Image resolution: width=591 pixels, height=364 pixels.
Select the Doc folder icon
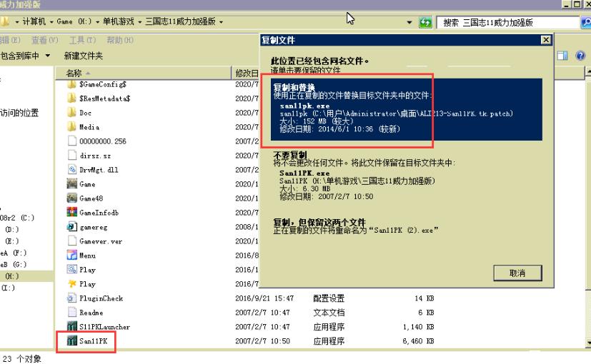pyautogui.click(x=71, y=112)
